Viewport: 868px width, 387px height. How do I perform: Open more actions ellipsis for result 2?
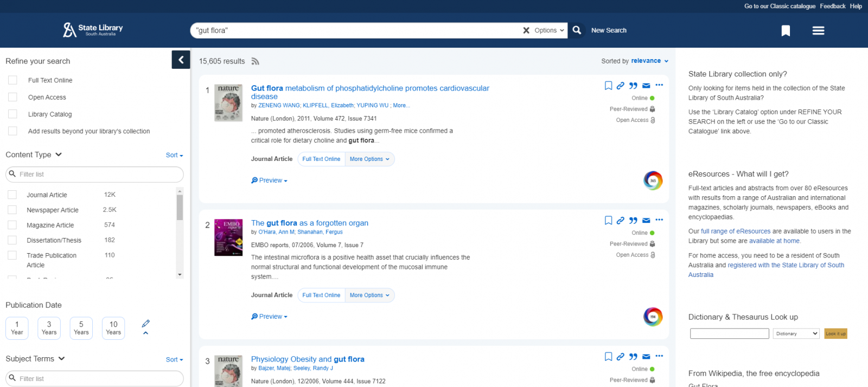click(659, 220)
